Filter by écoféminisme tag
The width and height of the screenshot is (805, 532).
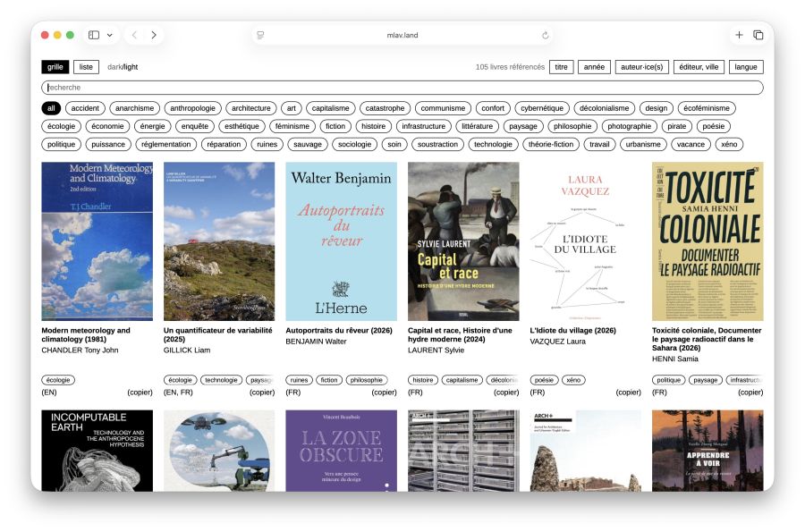pyautogui.click(x=707, y=108)
